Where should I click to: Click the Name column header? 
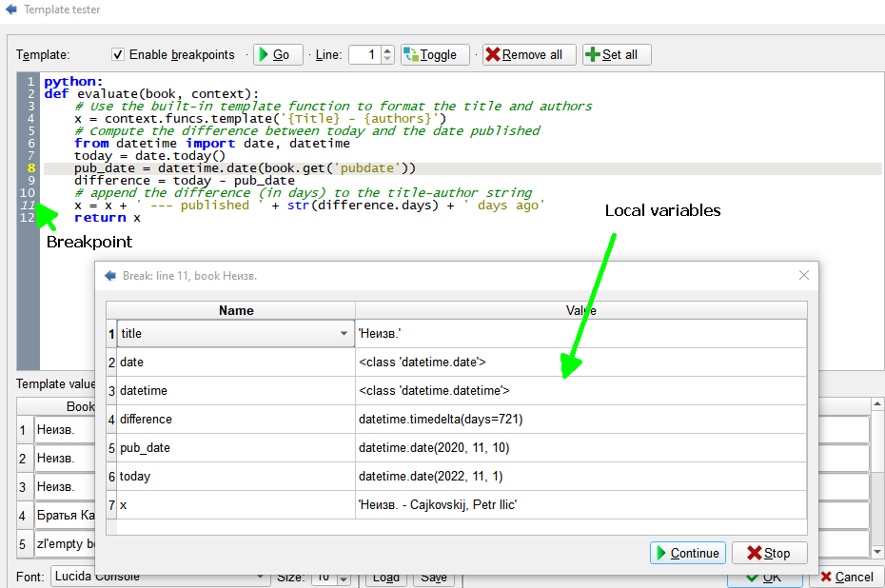236,310
